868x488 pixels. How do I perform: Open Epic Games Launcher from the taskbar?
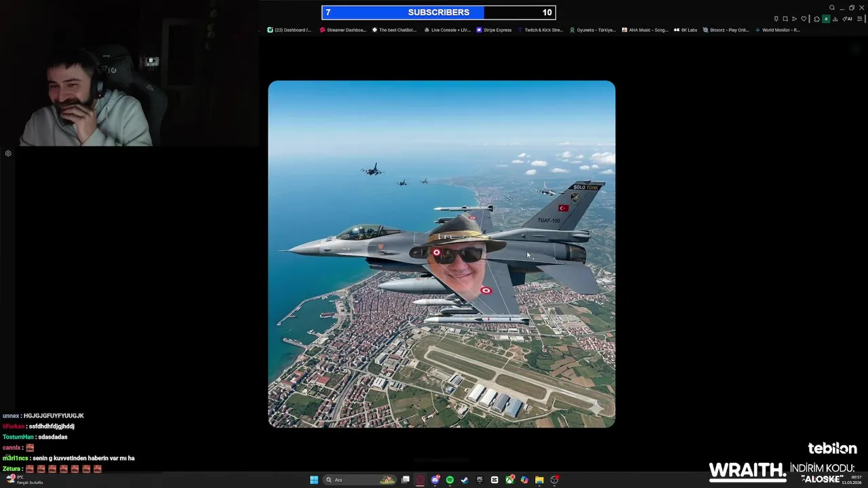pyautogui.click(x=479, y=480)
